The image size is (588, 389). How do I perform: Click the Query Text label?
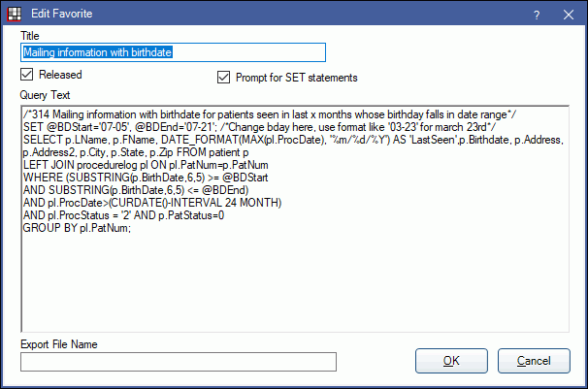[x=45, y=95]
